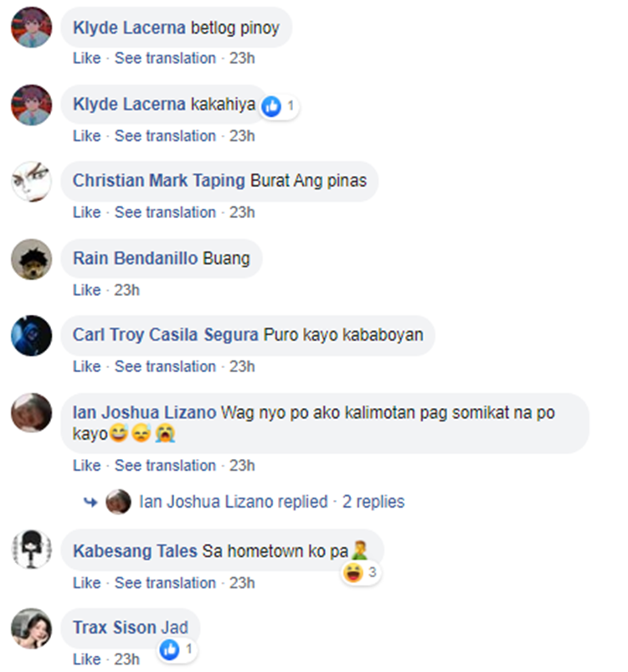This screenshot has width=628, height=672.
Task: Expand Ian Joshua Lizano's 2 replies
Action: 373,501
